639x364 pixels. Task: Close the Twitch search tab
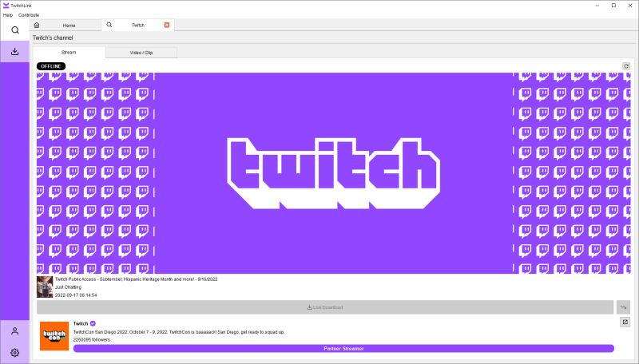tap(167, 25)
